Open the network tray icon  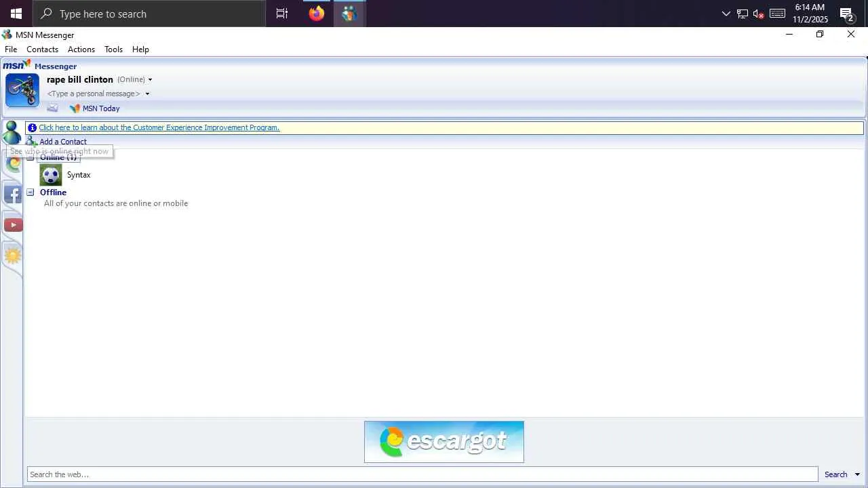click(x=743, y=14)
